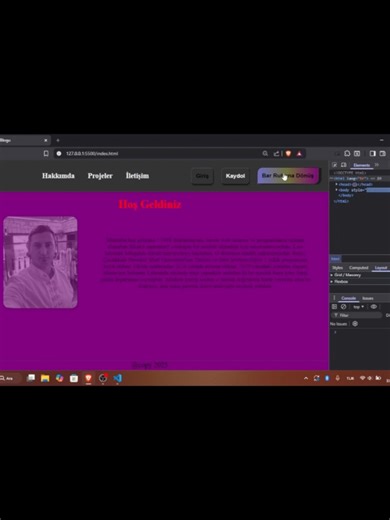Select html breadcrumb in Elements panel
Viewport: 390px width, 520px height.
click(335, 259)
